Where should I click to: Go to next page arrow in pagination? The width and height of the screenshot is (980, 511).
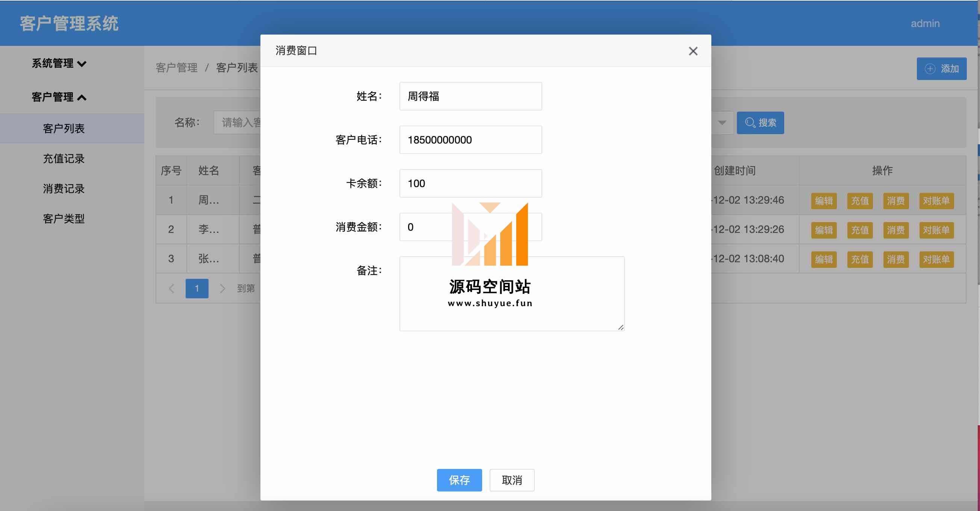click(222, 289)
